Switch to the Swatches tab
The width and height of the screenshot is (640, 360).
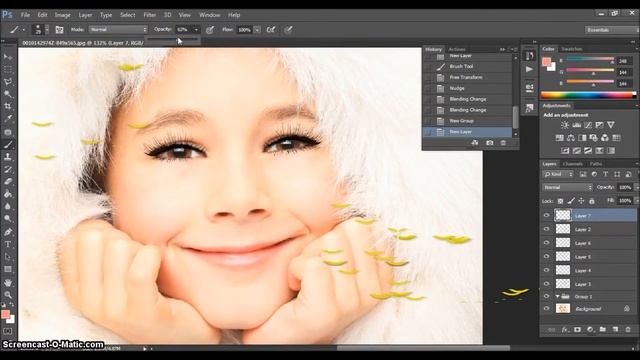572,49
